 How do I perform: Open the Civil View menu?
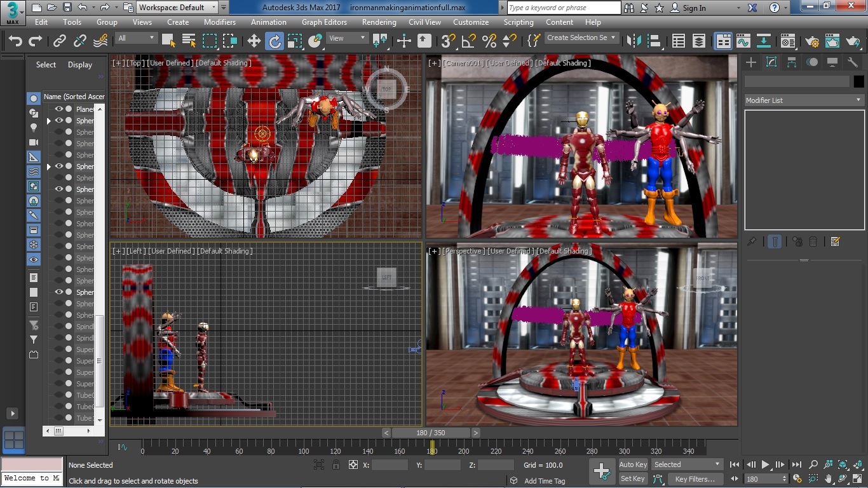coord(424,22)
